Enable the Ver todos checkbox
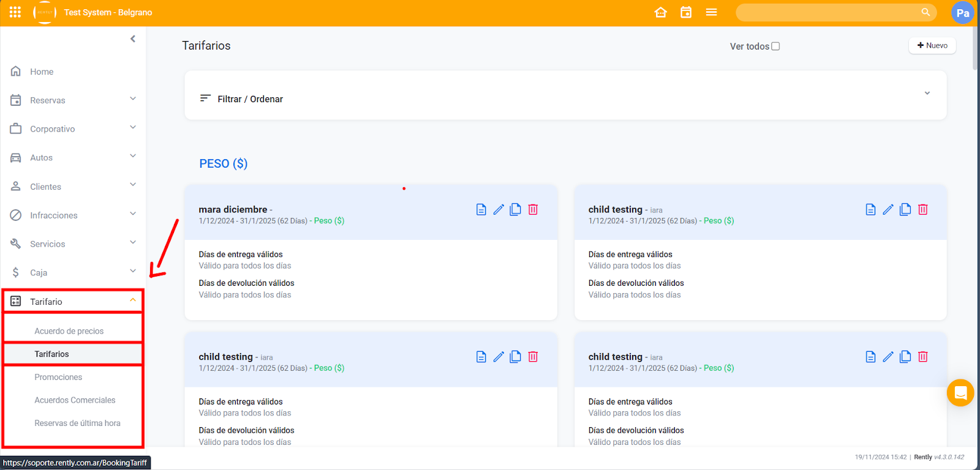Image resolution: width=980 pixels, height=470 pixels. (775, 47)
